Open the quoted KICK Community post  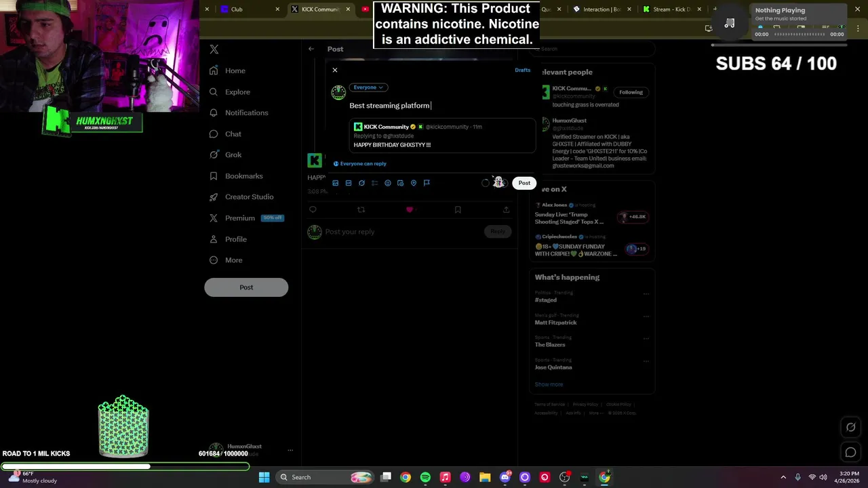pos(442,136)
